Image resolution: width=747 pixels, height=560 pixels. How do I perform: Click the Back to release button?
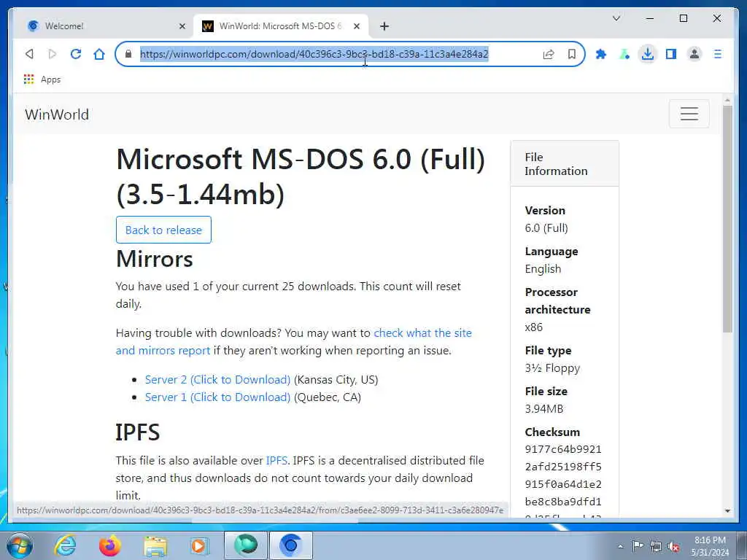(163, 230)
